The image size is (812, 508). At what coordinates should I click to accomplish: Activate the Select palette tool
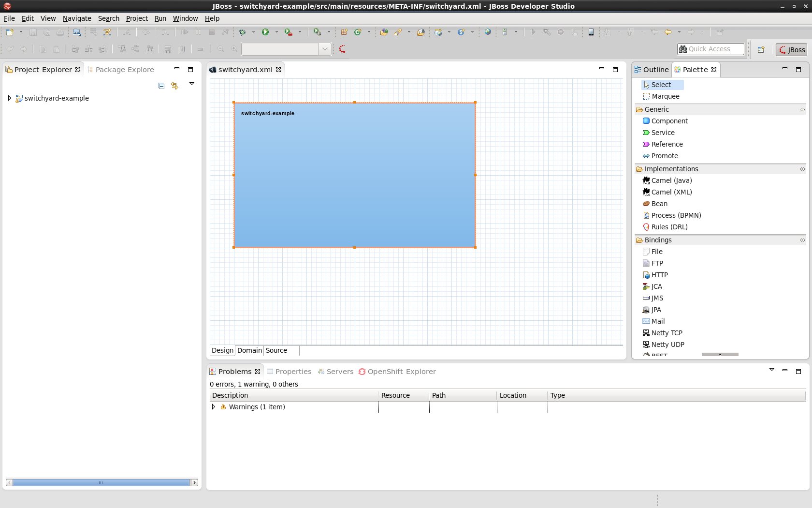tap(662, 85)
